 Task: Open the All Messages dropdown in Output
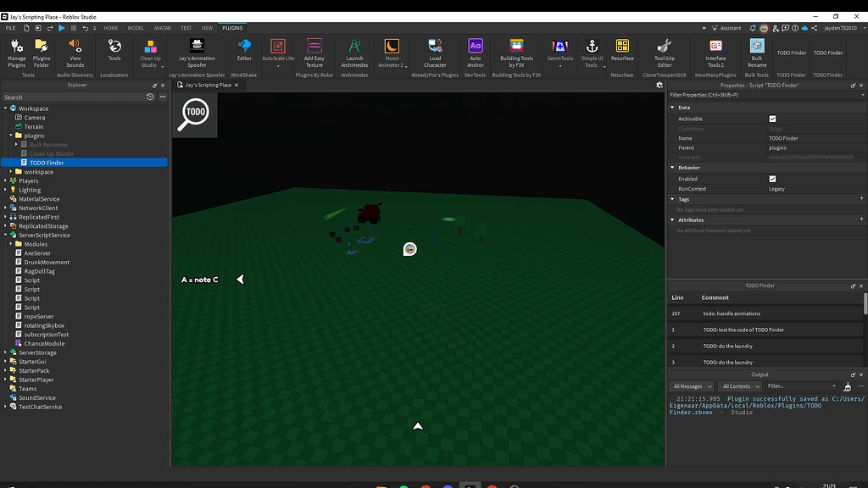pyautogui.click(x=692, y=385)
